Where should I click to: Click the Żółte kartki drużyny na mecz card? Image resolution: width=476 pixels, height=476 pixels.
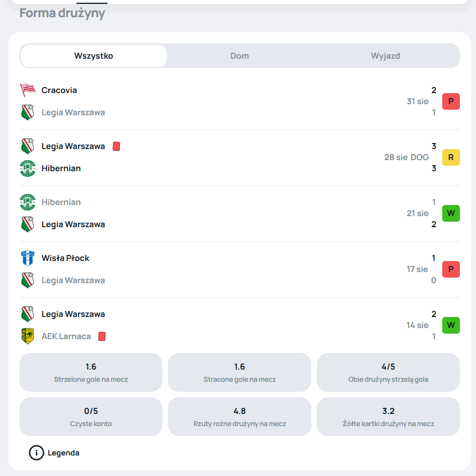point(388,417)
